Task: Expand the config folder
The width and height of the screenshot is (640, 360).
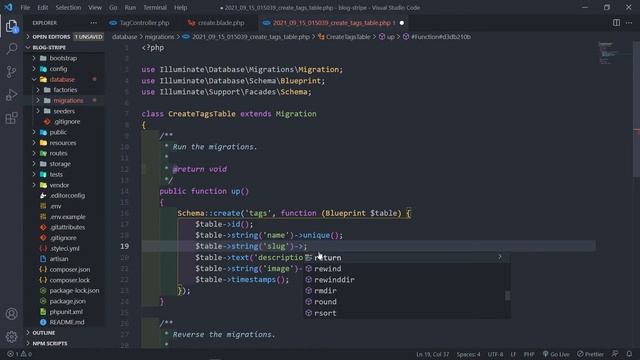Action: tap(65, 69)
